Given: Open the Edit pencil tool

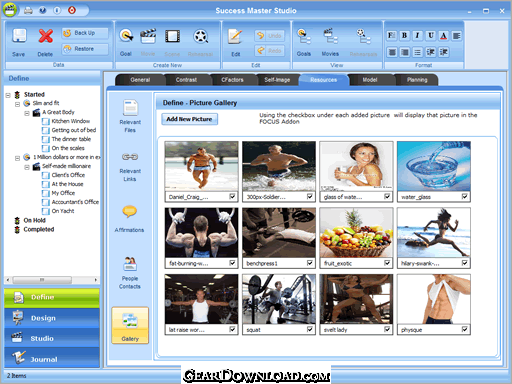Looking at the screenshot, I should coord(235,37).
